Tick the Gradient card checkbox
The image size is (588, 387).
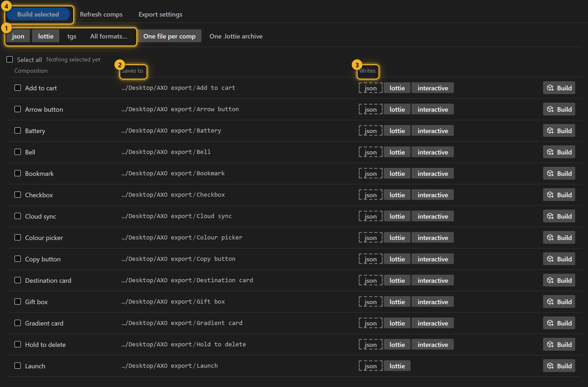[x=18, y=323]
